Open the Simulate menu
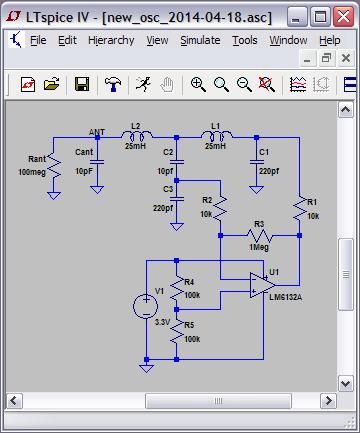This screenshot has height=433, width=360. (200, 40)
